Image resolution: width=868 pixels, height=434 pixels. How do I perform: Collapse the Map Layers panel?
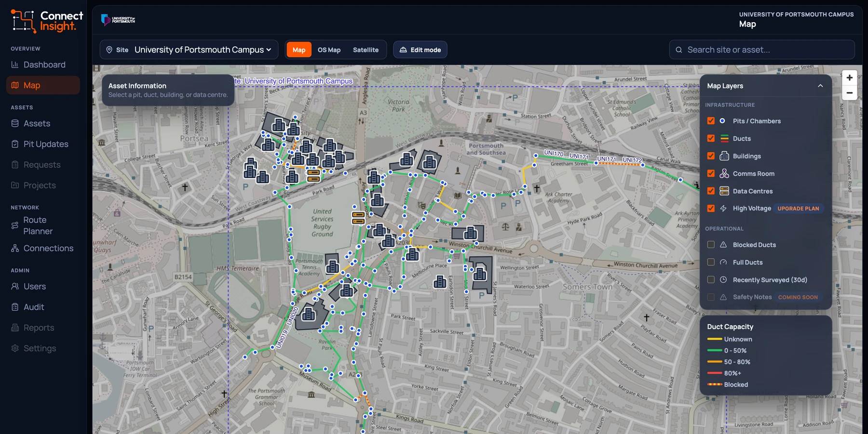pos(820,86)
